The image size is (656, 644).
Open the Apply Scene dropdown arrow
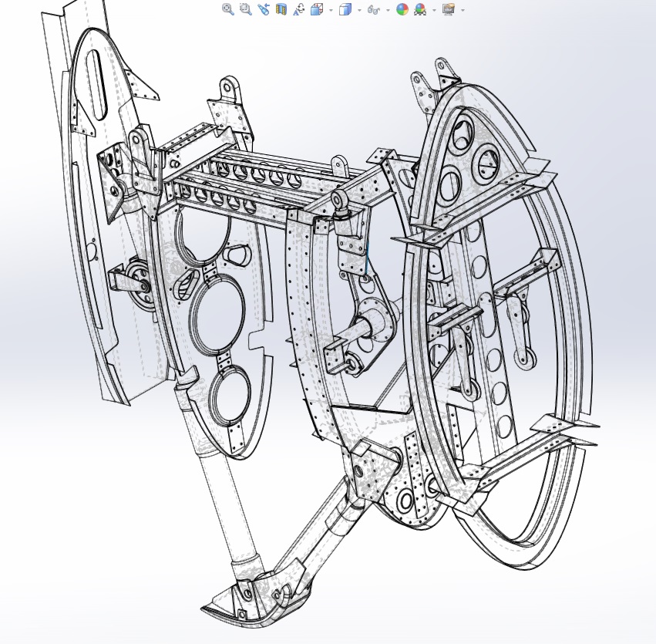434,9
